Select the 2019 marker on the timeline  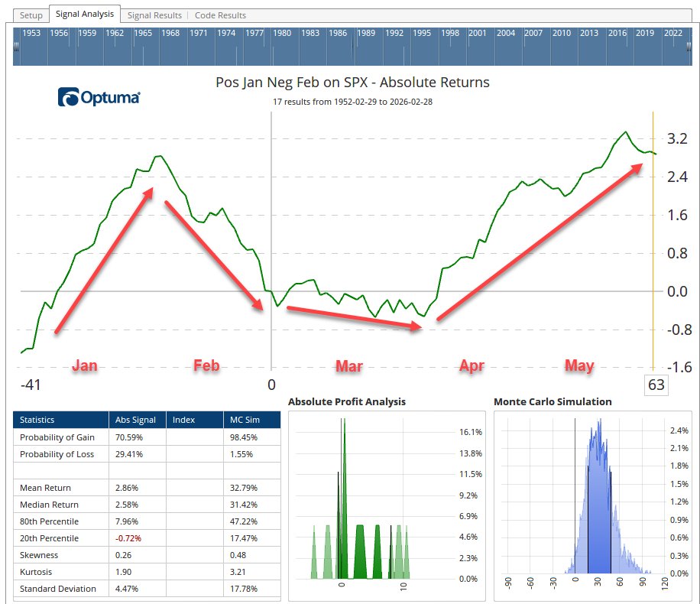(x=646, y=34)
